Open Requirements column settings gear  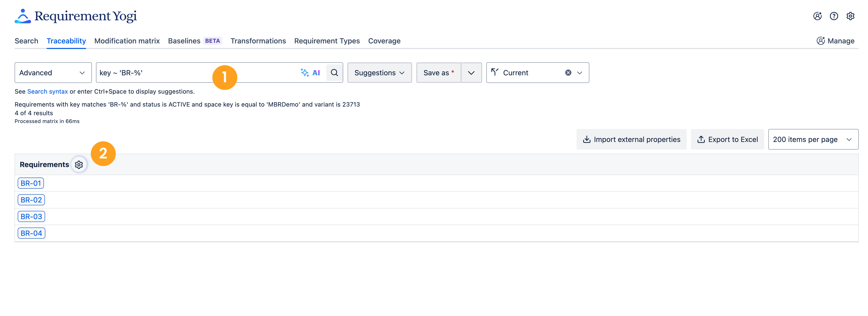point(79,165)
